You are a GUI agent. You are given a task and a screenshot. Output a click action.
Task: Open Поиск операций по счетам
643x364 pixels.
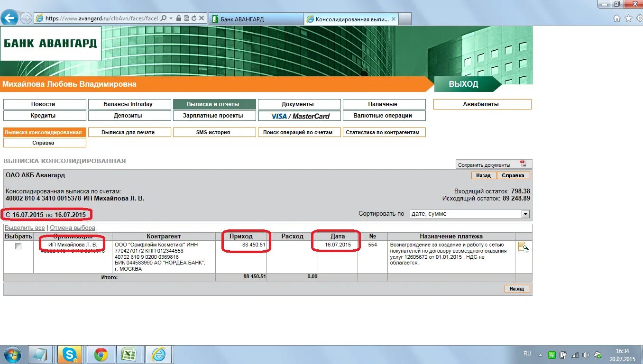tap(299, 132)
